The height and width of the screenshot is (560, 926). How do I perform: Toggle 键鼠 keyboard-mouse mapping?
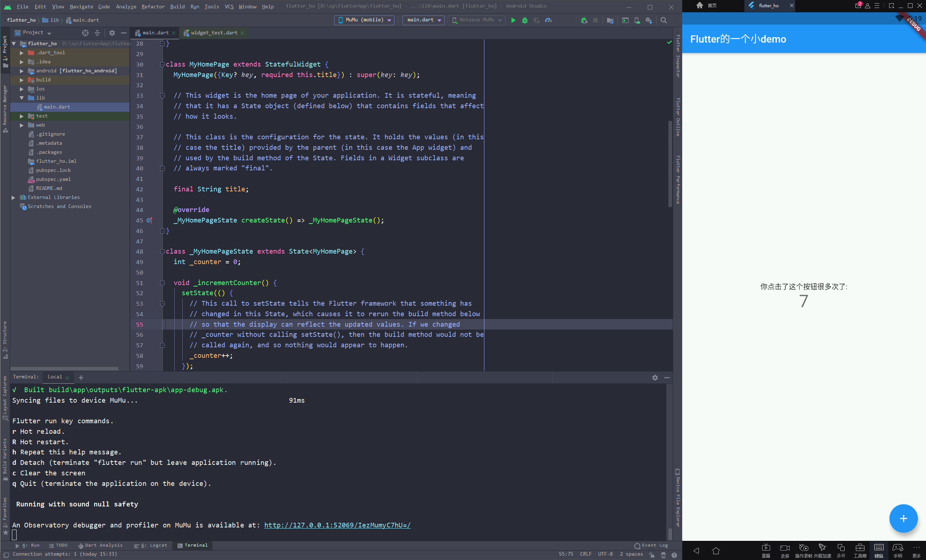(879, 551)
